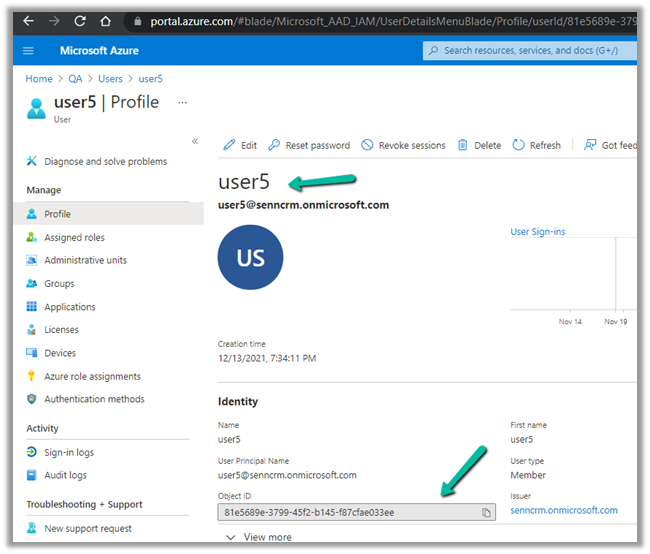This screenshot has width=650, height=554.
Task: Open Authentication methods page
Action: click(94, 399)
